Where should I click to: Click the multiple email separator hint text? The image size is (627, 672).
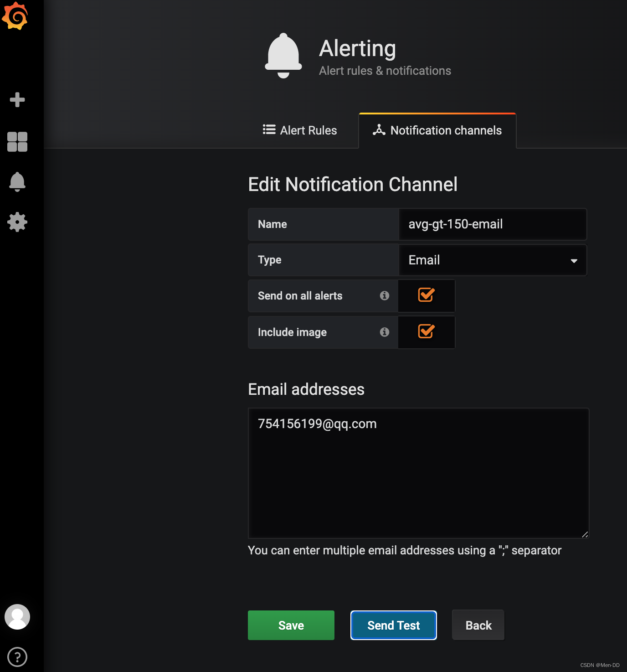tap(405, 550)
